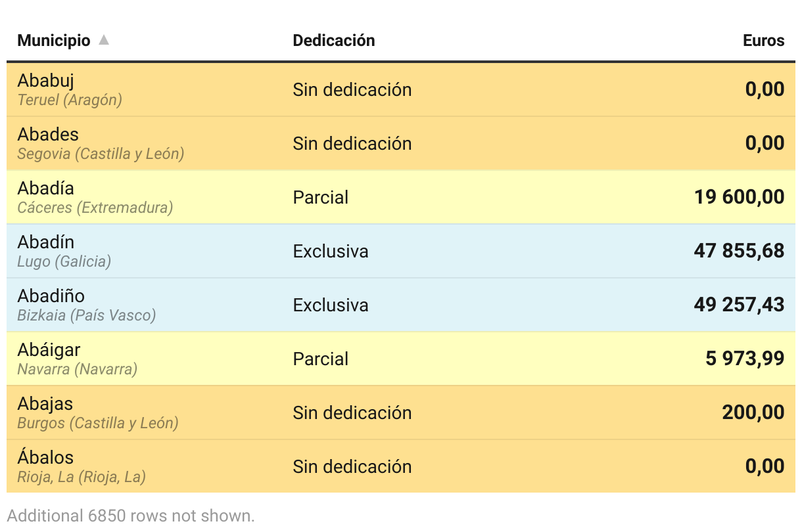Click the 19 600,00 euros value
Viewport: 802px width, 532px height.
739,197
